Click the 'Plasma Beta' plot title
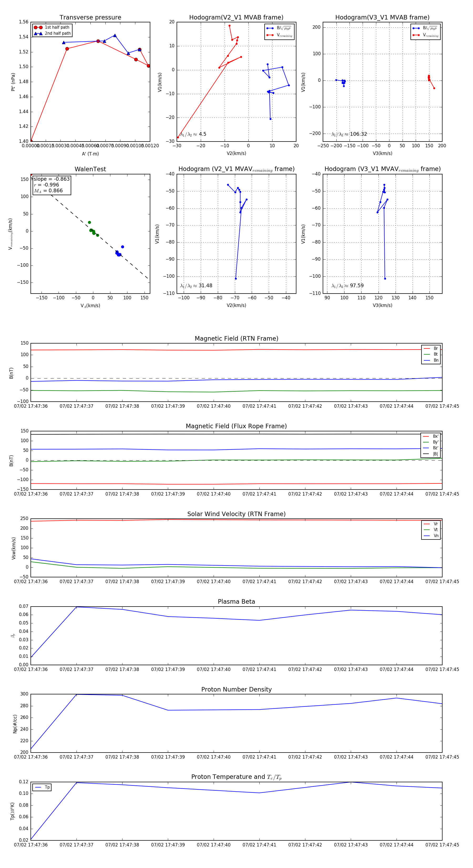The width and height of the screenshot is (473, 868). 236,602
